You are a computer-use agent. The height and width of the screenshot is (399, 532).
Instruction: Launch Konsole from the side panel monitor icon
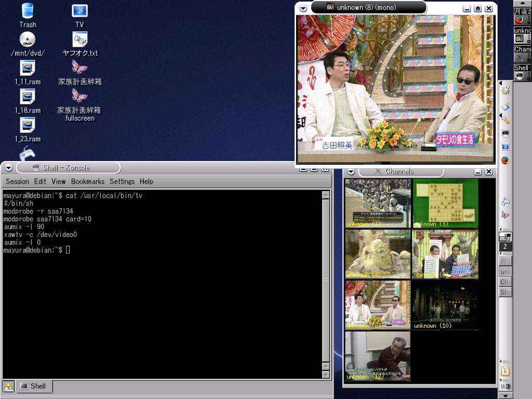click(x=506, y=134)
